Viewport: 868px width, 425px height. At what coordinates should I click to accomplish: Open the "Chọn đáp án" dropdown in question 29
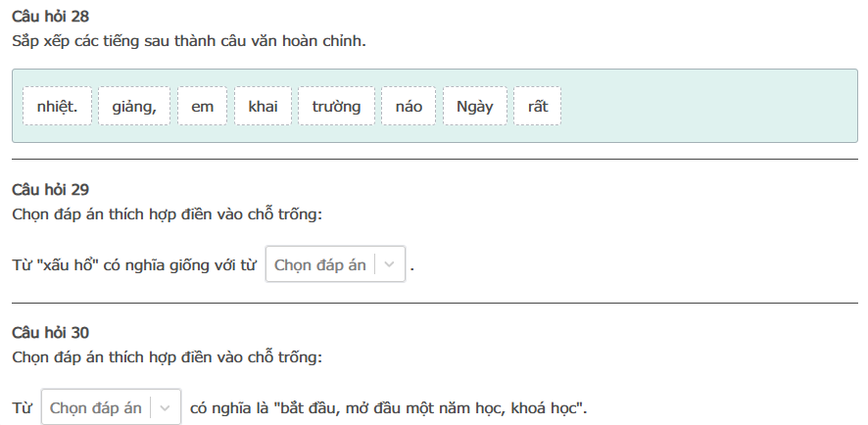point(320,264)
